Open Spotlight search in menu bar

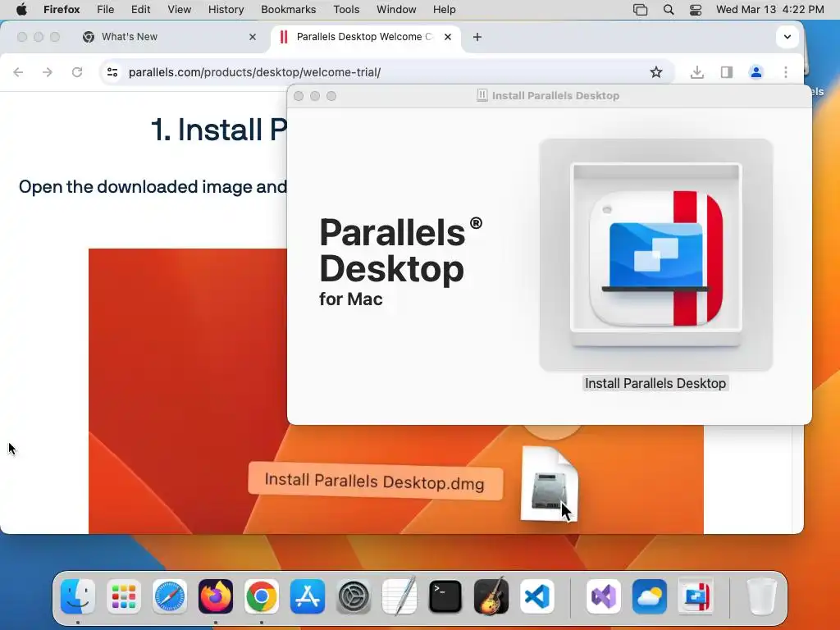pos(668,9)
